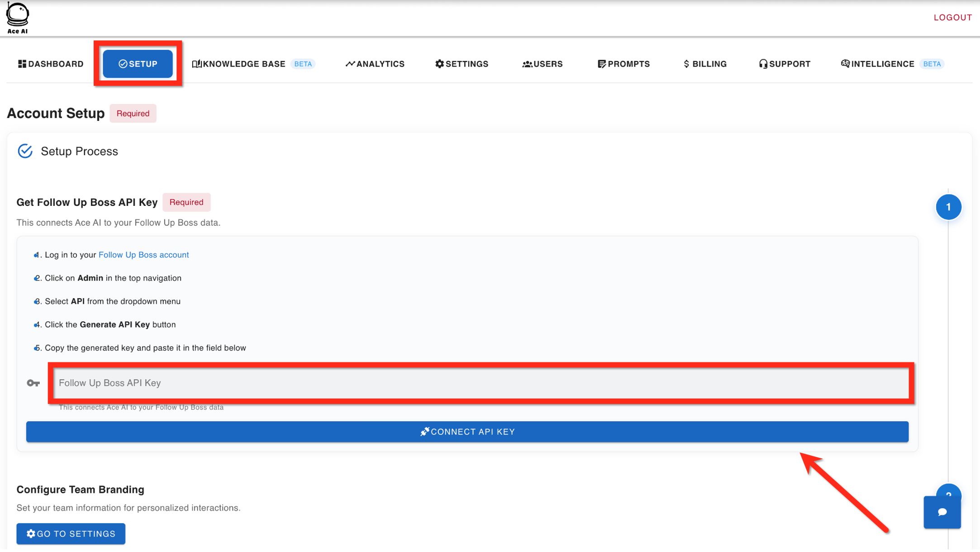Click the Account Setup heading

(x=56, y=113)
